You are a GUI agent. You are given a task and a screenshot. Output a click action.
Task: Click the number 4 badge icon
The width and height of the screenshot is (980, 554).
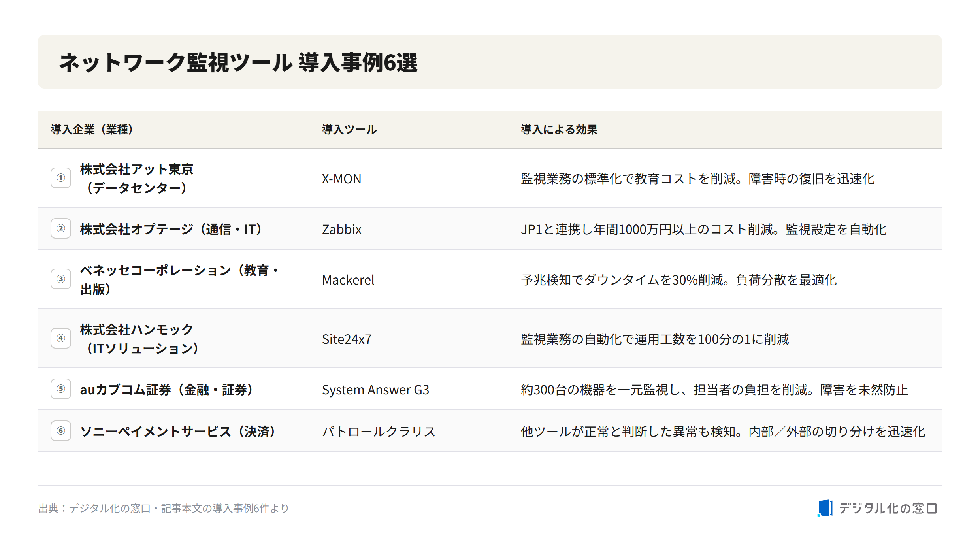coord(61,338)
